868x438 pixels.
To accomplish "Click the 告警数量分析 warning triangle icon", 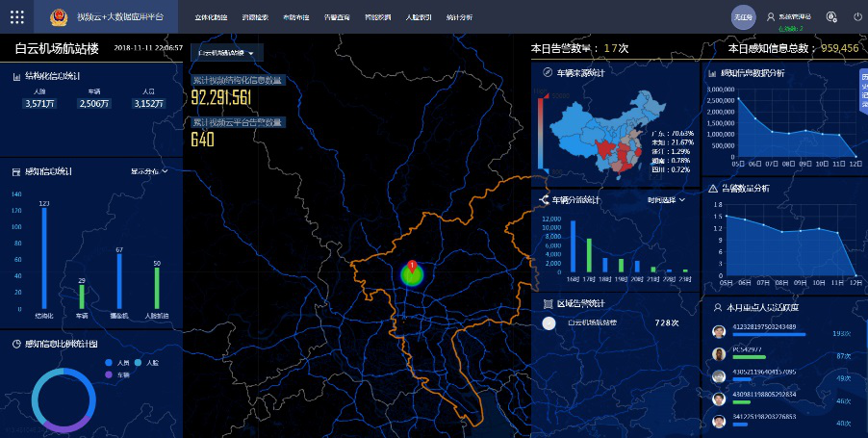I will 713,188.
